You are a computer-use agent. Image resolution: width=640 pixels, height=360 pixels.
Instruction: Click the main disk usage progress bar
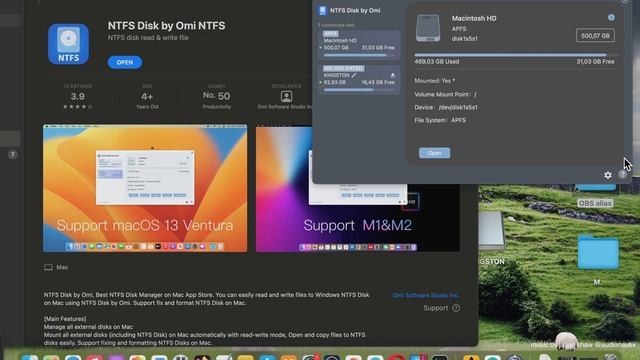(x=515, y=55)
